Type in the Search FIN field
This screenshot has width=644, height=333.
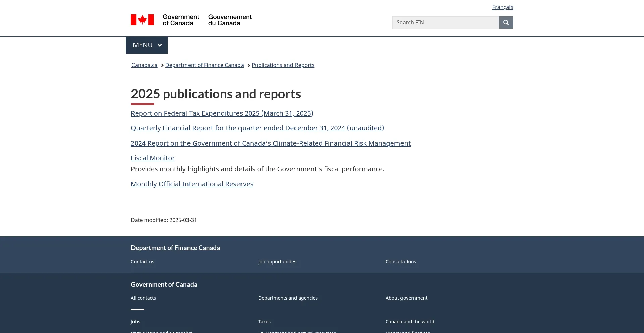click(x=445, y=22)
